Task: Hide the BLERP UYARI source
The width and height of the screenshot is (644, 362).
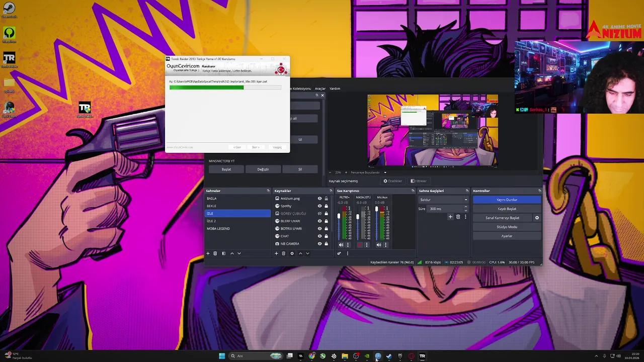Action: 319,221
